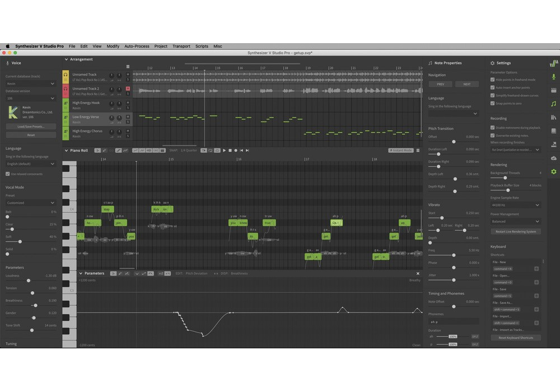Open the Vocal Mode Preset Customized dropdown
The width and height of the screenshot is (560, 392).
point(31,203)
